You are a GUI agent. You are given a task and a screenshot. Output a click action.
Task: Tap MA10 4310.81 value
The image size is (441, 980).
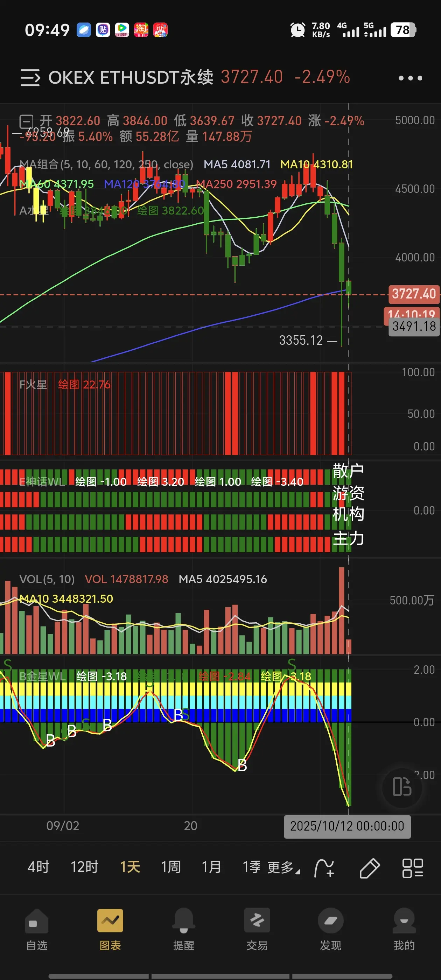317,164
